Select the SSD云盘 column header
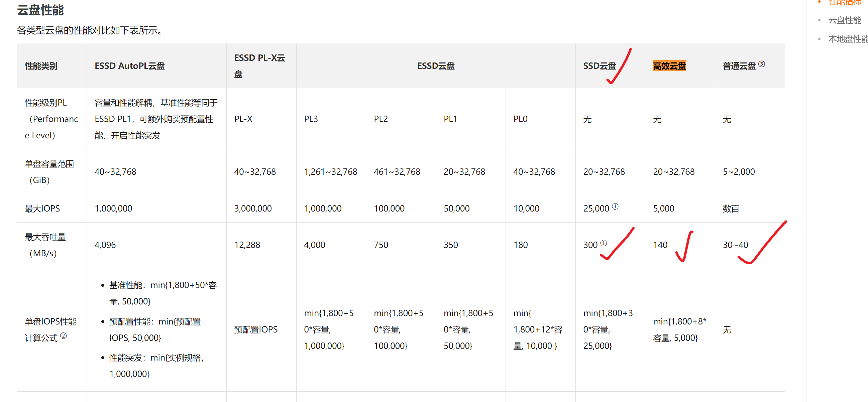 (599, 66)
